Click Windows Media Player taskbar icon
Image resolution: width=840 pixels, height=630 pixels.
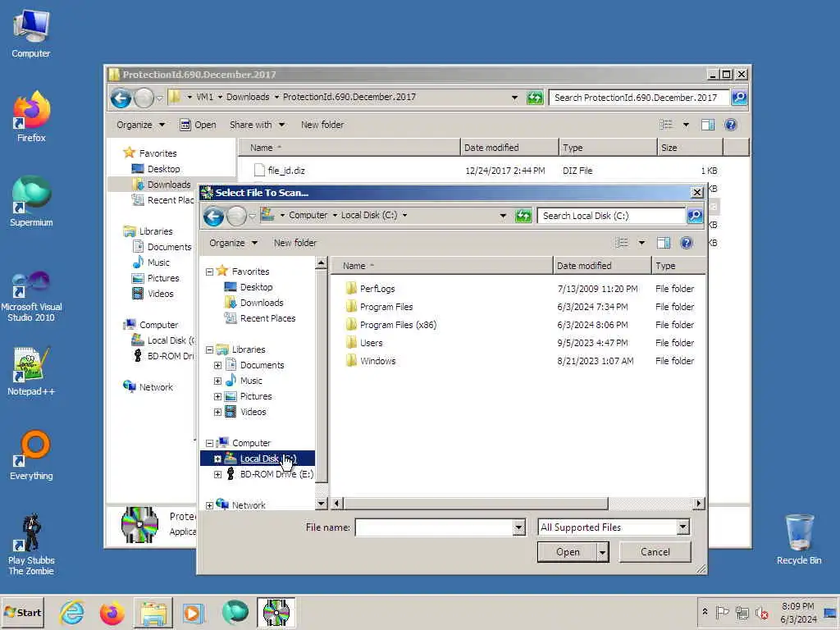point(194,612)
